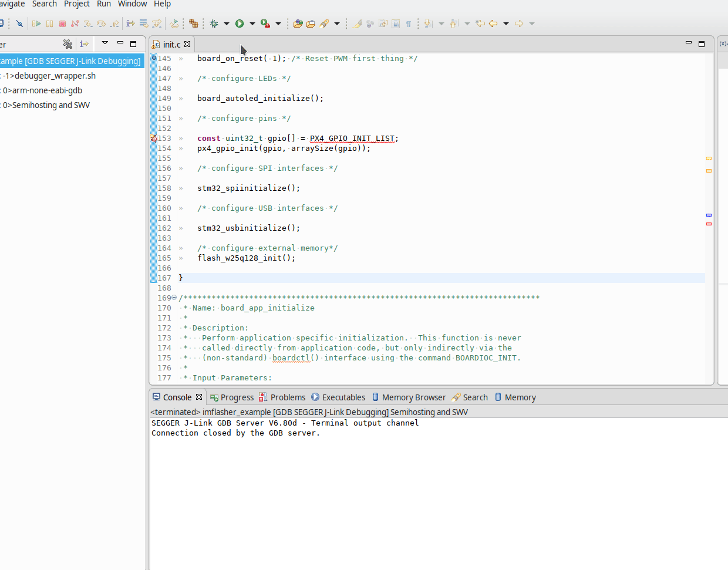Launch a debug session with the bug icon
Image resolution: width=728 pixels, height=570 pixels.
click(214, 23)
